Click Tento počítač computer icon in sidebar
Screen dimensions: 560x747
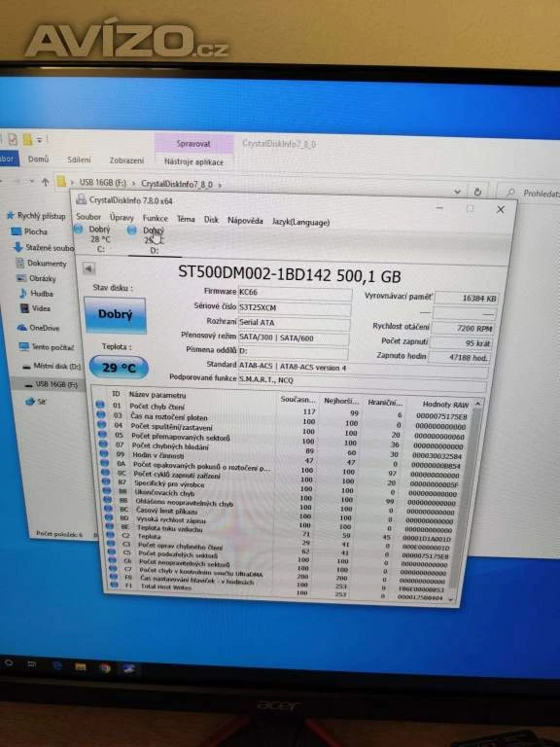click(23, 346)
